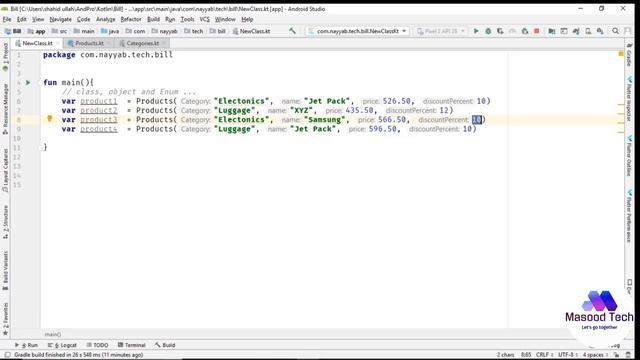640x360 pixels.
Task: Open the Structure side panel
Action: point(5,222)
